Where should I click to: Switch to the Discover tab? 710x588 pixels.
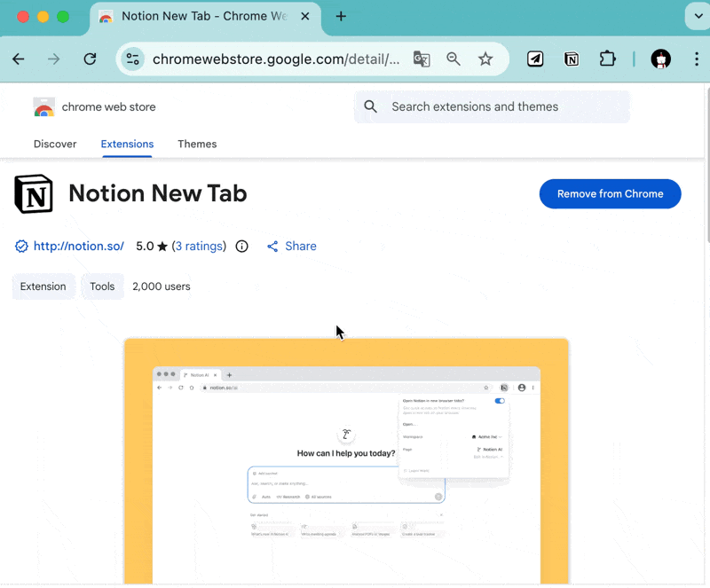(x=55, y=144)
